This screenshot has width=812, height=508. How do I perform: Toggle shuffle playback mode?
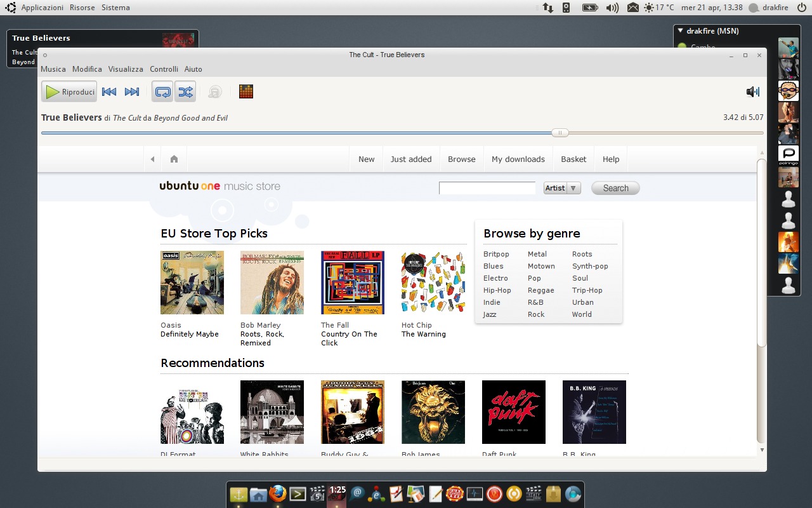(185, 92)
